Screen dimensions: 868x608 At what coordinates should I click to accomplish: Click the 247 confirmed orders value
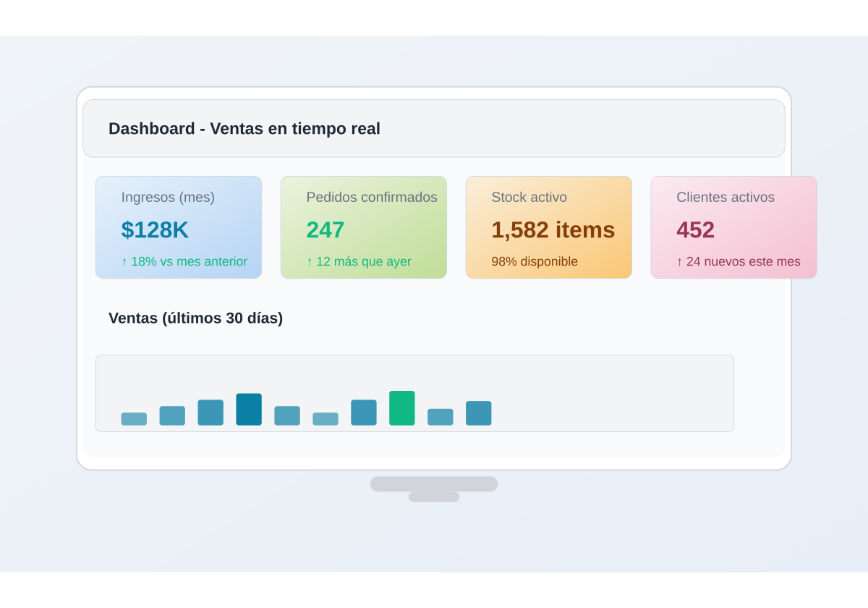tap(325, 230)
